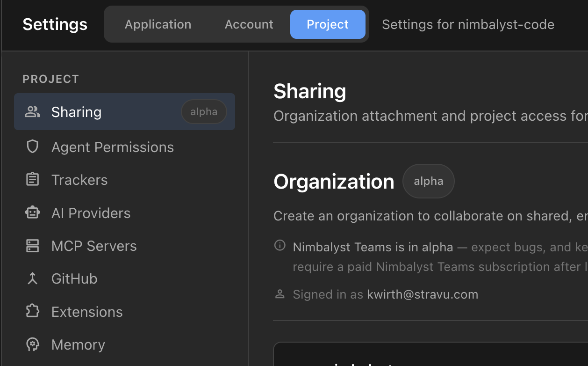588x366 pixels.
Task: Click the MCP Servers icon
Action: click(32, 246)
